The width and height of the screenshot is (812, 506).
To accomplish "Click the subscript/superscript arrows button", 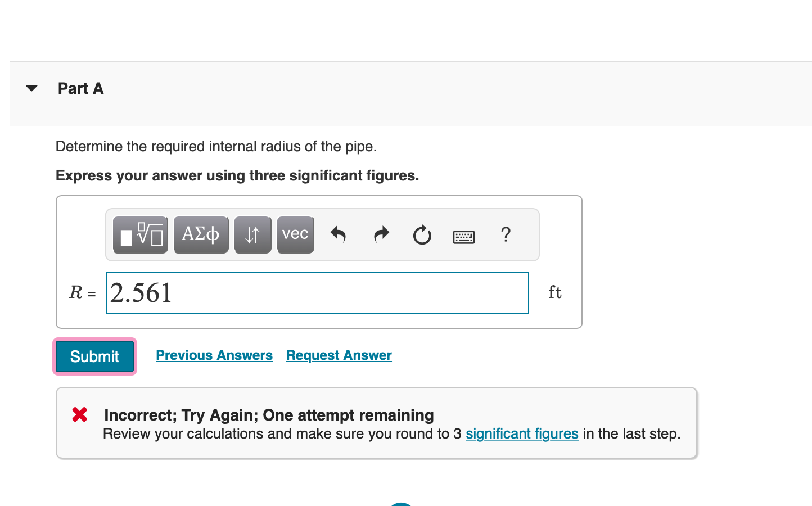I will 252,234.
